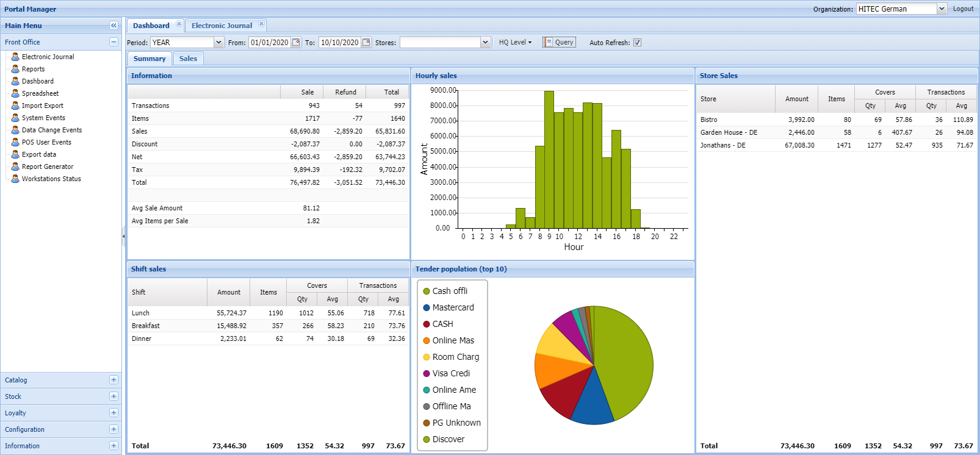Switch to the Sales tab

(x=188, y=59)
